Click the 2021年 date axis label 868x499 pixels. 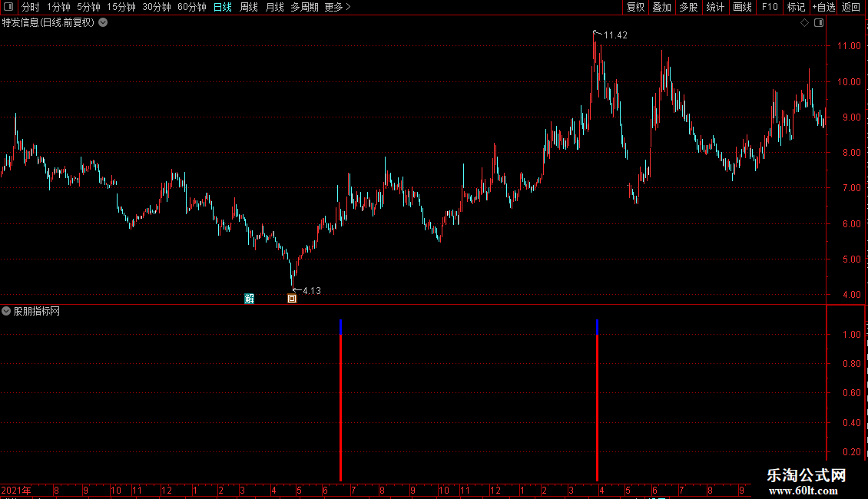point(16,490)
